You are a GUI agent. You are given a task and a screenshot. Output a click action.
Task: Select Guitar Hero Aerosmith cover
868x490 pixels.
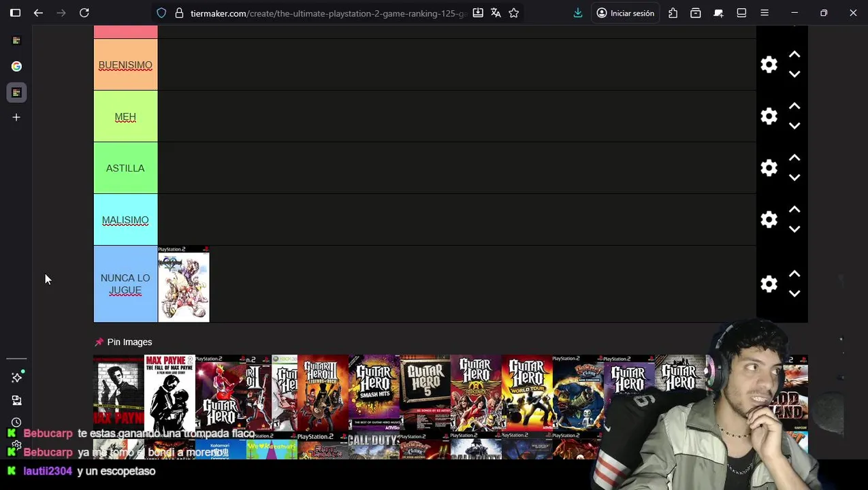coord(476,393)
